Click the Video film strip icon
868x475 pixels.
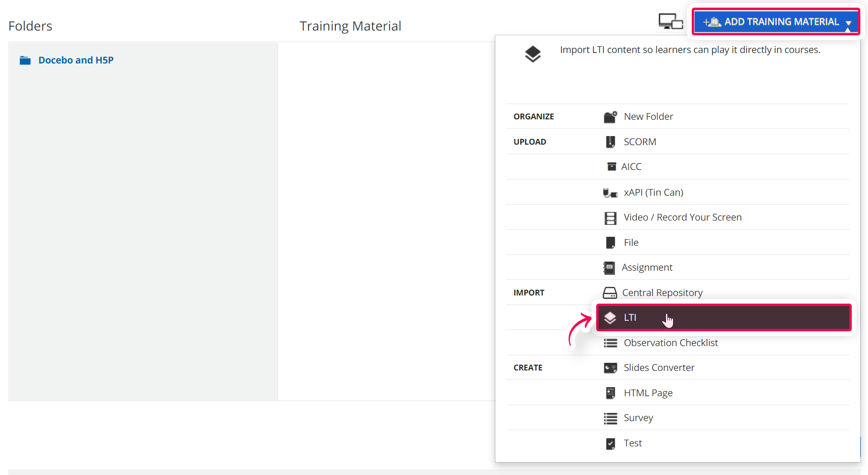coord(611,218)
